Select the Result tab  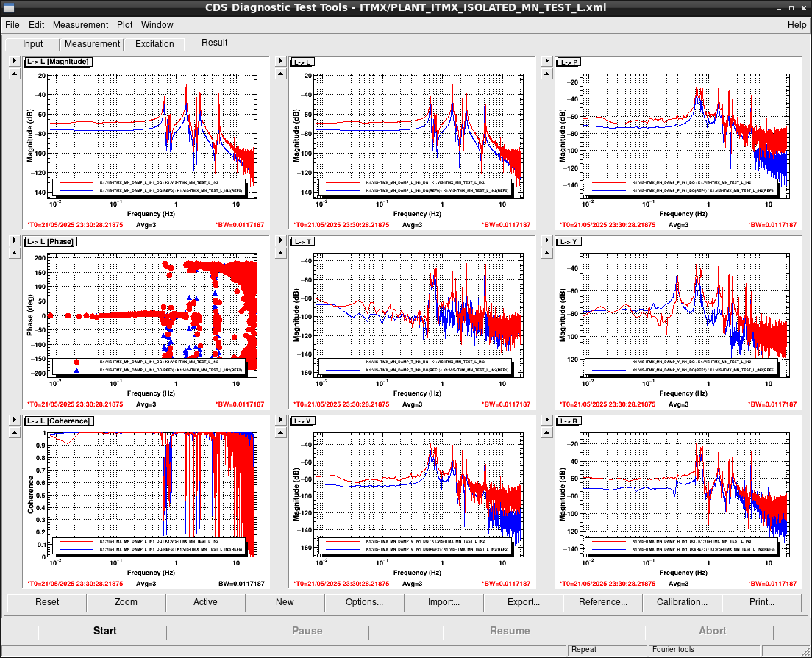[x=214, y=43]
